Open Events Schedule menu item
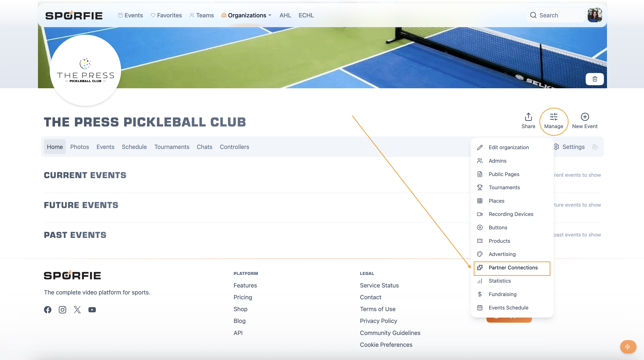Viewport: 644px width, 360px height. [512, 308]
